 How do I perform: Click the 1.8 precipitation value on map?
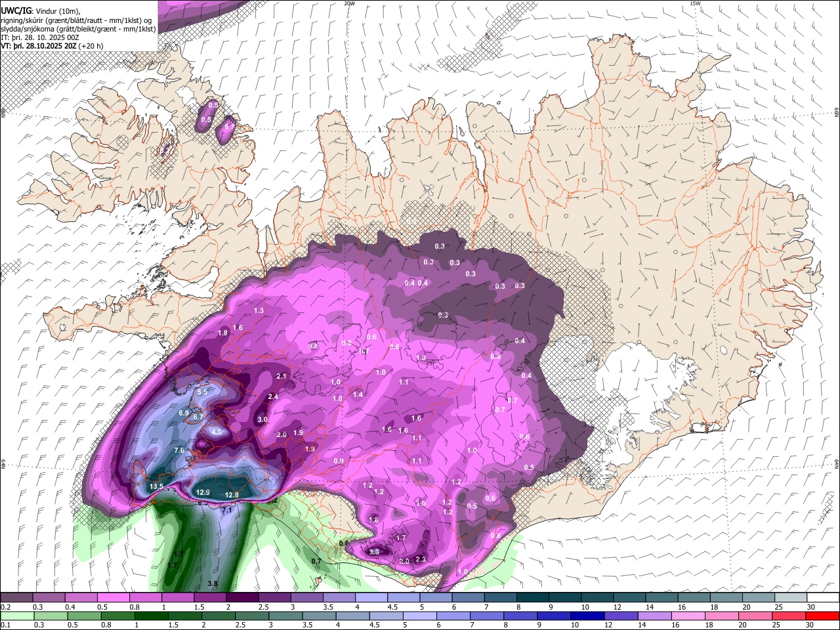[x=222, y=333]
